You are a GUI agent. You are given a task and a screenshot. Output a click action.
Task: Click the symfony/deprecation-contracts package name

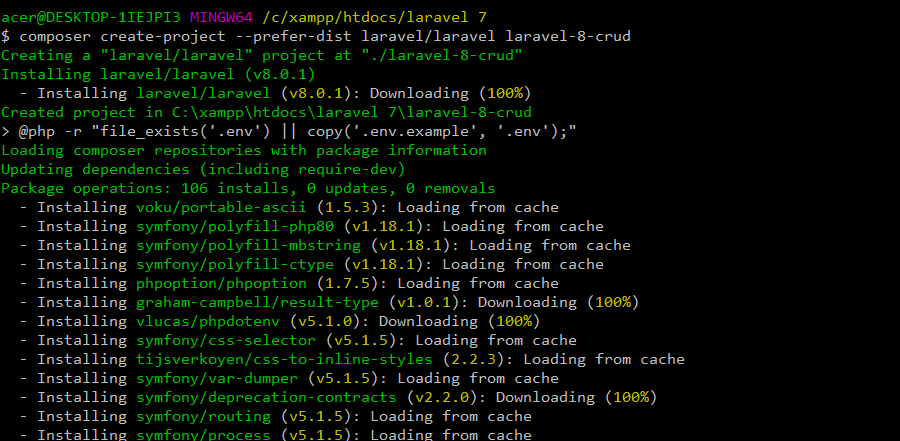[x=266, y=396]
